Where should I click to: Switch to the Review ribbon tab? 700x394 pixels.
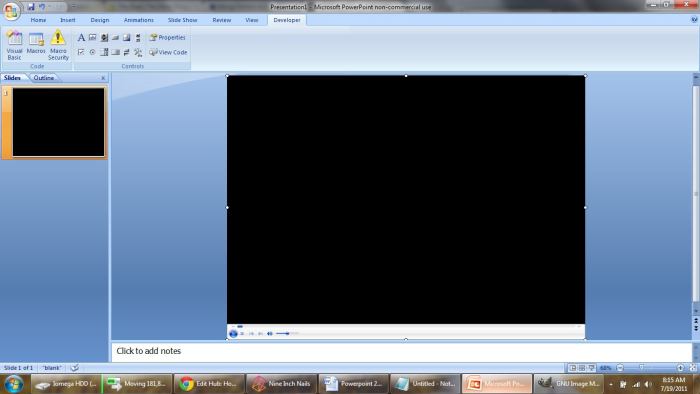pyautogui.click(x=221, y=20)
